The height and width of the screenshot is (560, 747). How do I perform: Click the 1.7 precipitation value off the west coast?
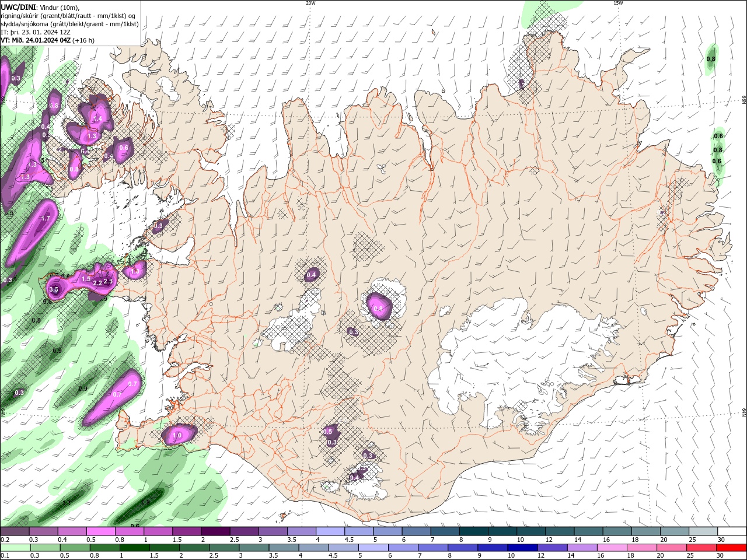click(x=46, y=219)
